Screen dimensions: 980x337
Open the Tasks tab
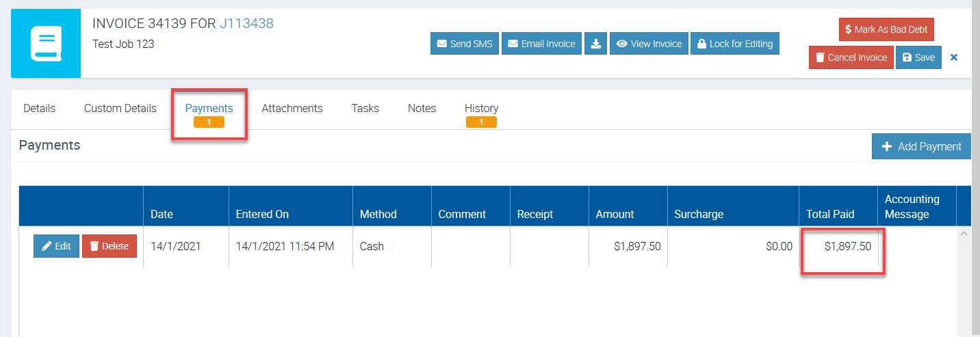(365, 108)
